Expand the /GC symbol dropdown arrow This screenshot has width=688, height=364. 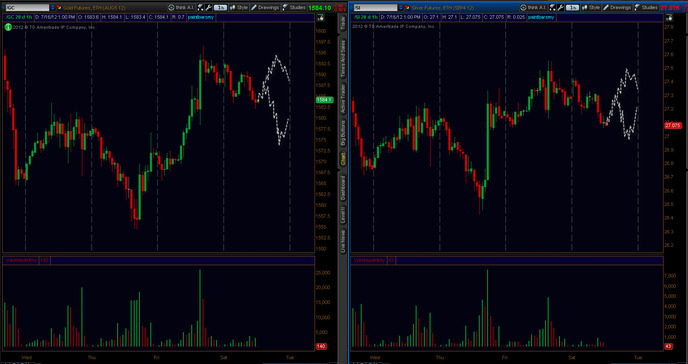click(53, 8)
